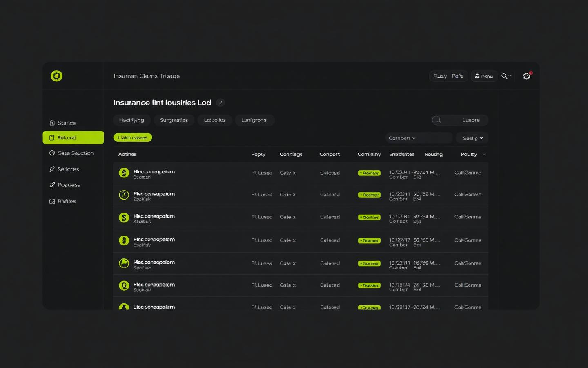Click Cate x in row dated 10722111 29/35

coord(287,195)
